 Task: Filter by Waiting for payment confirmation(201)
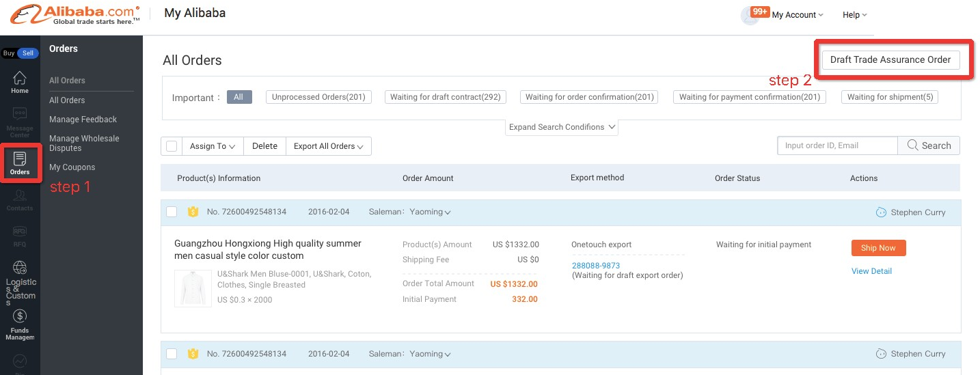tap(750, 97)
